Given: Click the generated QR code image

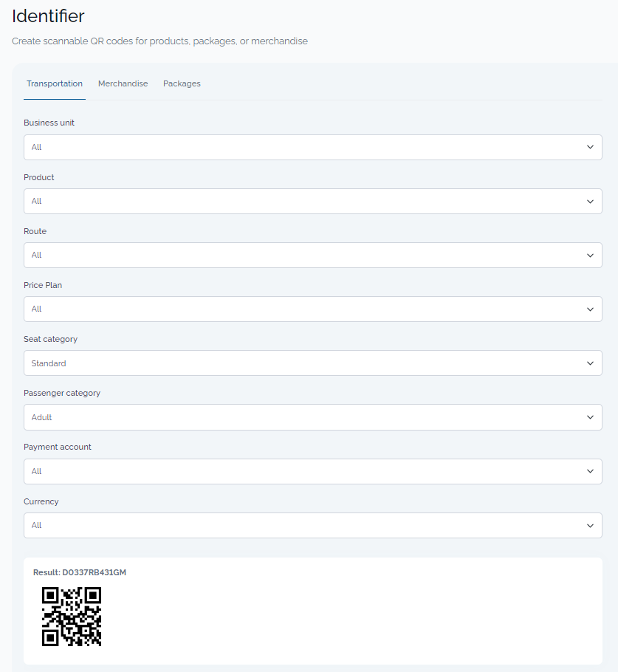Looking at the screenshot, I should pyautogui.click(x=72, y=617).
